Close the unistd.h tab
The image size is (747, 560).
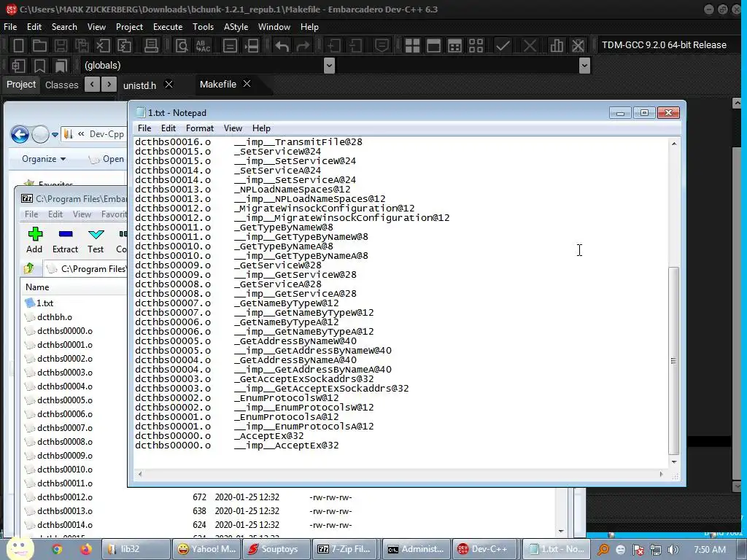coord(169,85)
